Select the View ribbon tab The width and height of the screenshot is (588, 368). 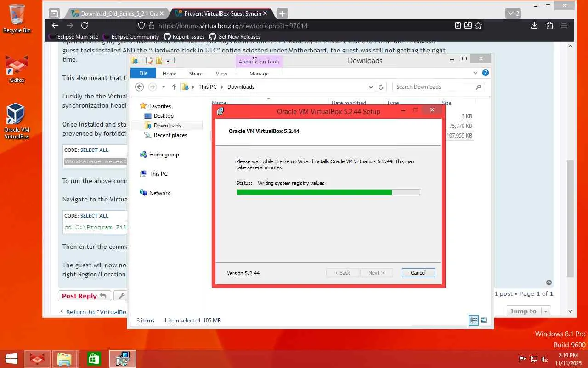[221, 74]
